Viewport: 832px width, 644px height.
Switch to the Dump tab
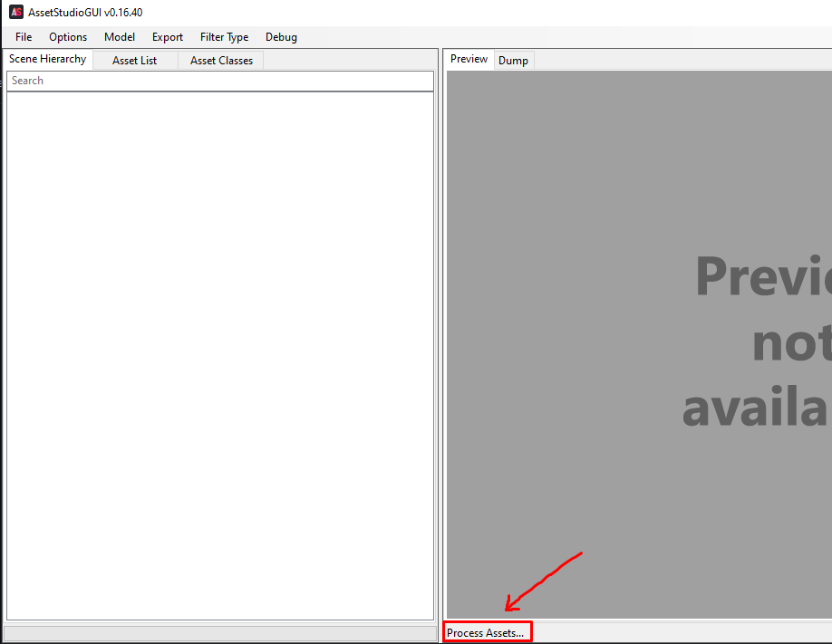513,60
